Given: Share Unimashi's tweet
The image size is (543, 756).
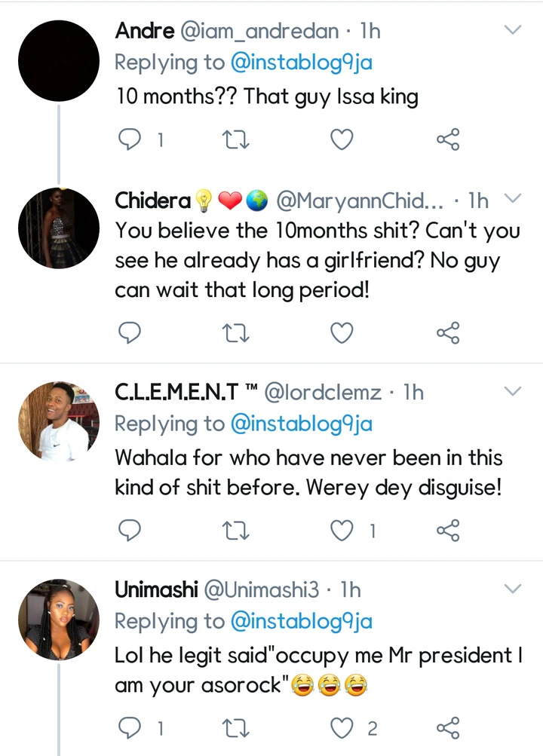Looking at the screenshot, I should [x=448, y=728].
